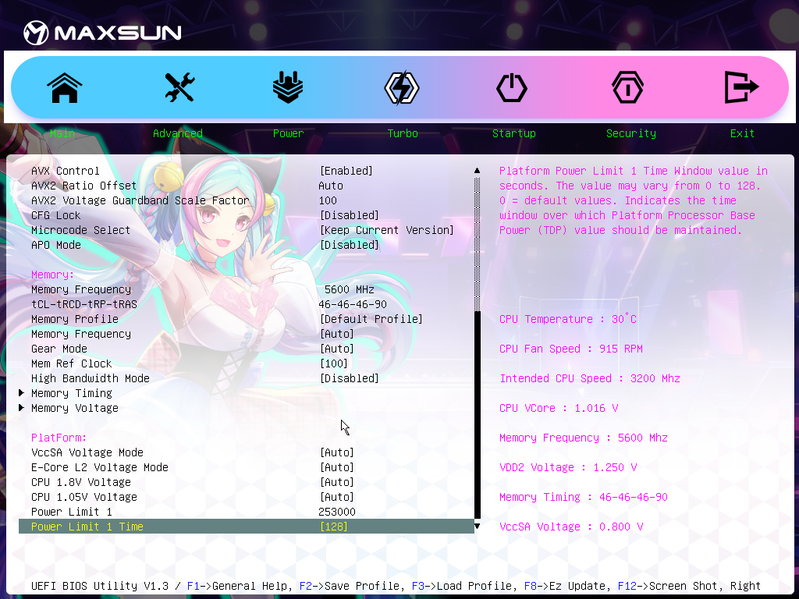The width and height of the screenshot is (799, 599).
Task: Open the Memory Timing submenu
Action: pyautogui.click(x=72, y=393)
